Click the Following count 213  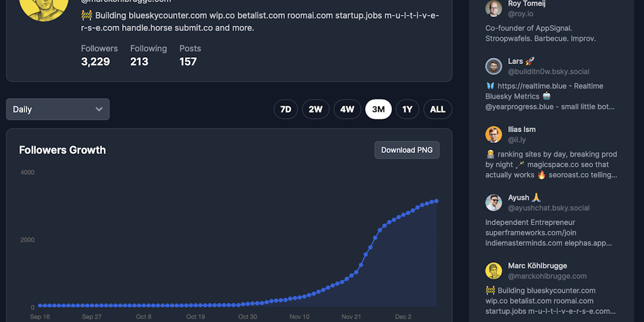(x=139, y=62)
